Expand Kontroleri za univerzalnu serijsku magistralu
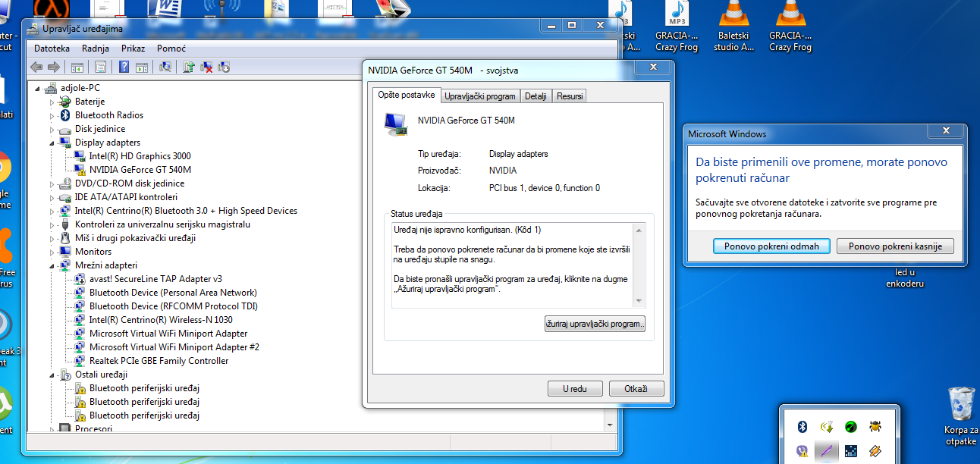The width and height of the screenshot is (980, 464). coord(52,224)
